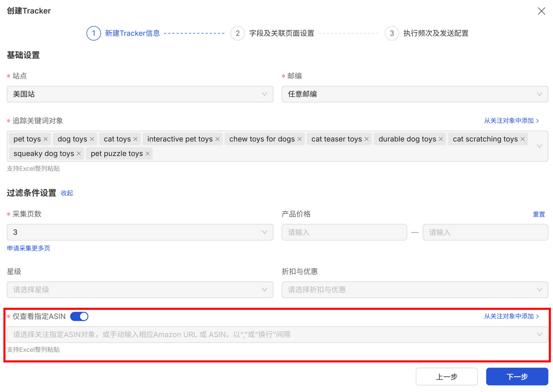Remove the "cat teaser toys" tag

[367, 139]
